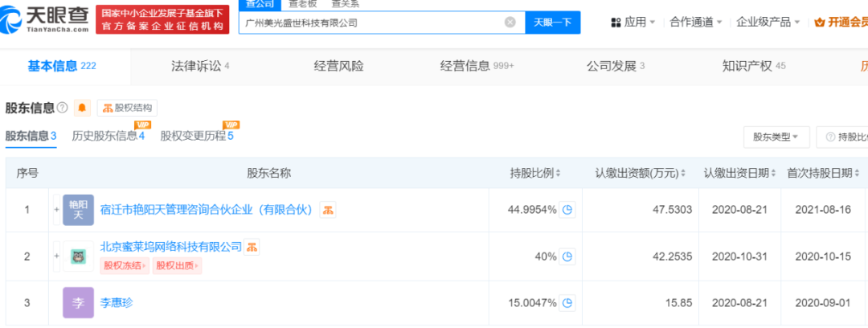Switch to the 查公司 search tab

pos(258,3)
